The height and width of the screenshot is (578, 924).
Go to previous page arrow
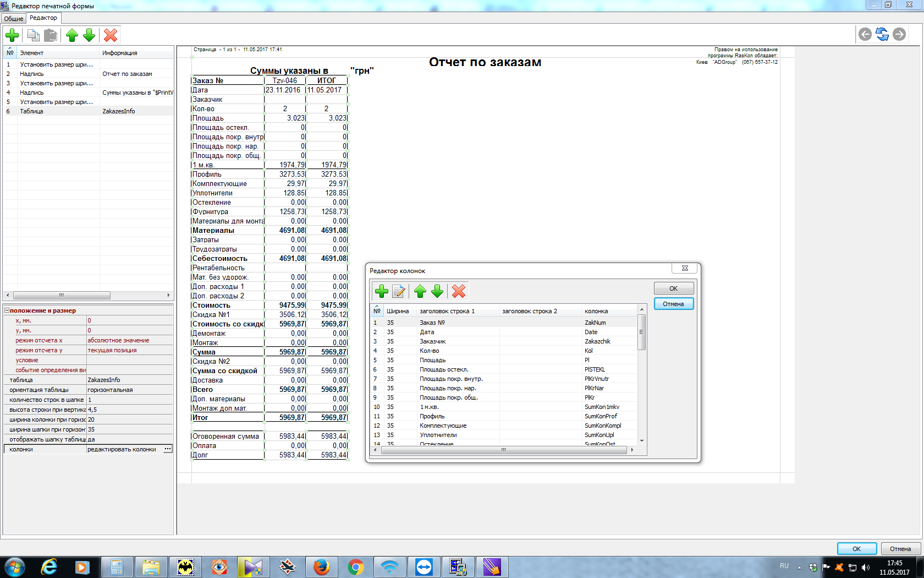point(865,34)
